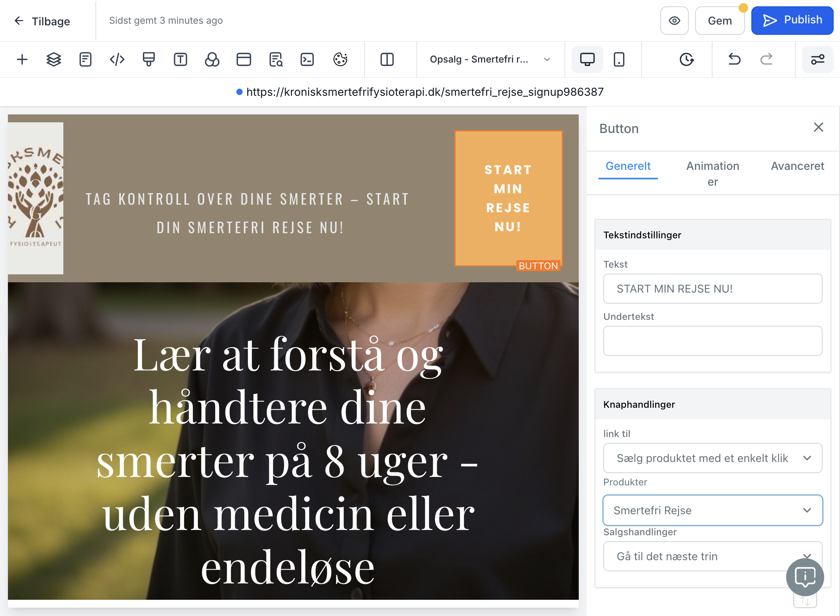Close the Button settings panel
840x616 pixels.
(x=819, y=127)
